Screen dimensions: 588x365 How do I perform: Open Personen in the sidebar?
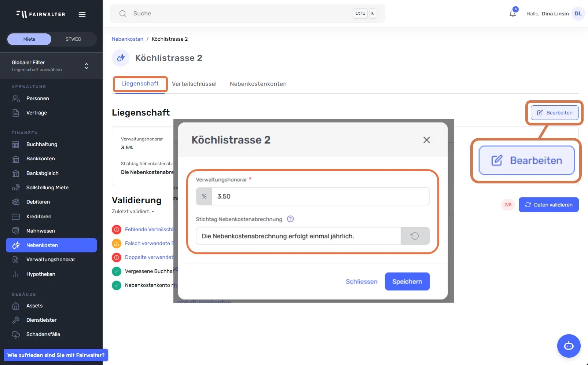[x=51, y=98]
